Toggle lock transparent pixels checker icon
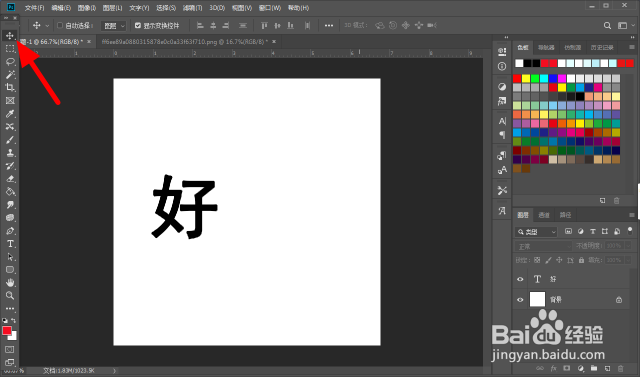The width and height of the screenshot is (640, 377). [x=537, y=260]
